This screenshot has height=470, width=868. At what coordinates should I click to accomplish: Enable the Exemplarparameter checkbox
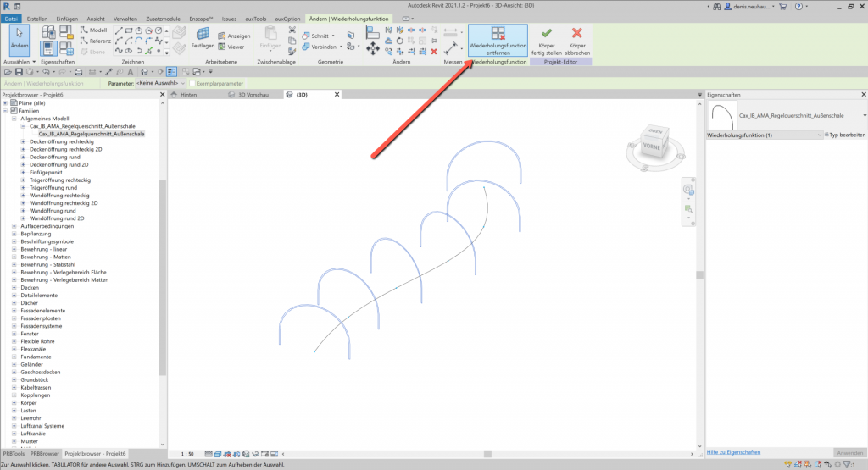193,84
